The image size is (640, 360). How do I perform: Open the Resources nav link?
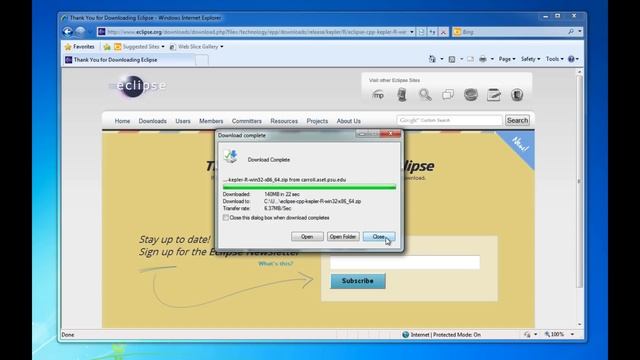[x=284, y=121]
